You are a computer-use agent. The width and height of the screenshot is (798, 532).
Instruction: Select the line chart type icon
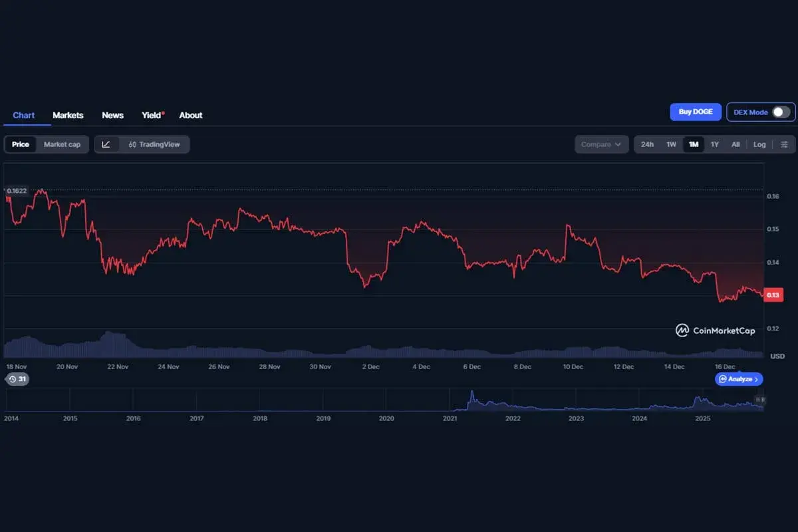[x=107, y=144]
